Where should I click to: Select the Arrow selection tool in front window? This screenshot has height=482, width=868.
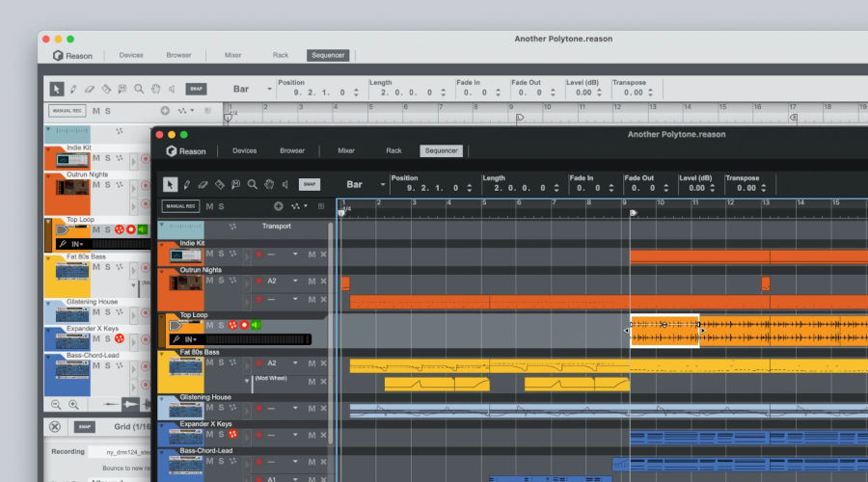(170, 184)
